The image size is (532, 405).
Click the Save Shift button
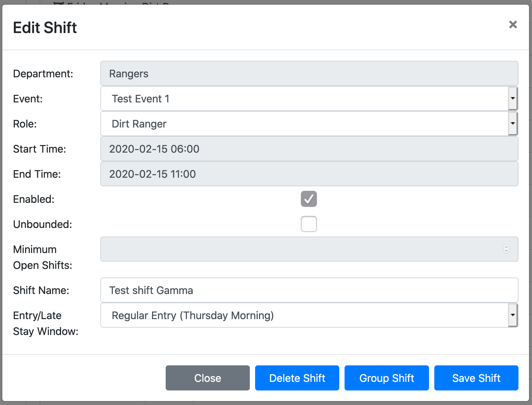(476, 378)
